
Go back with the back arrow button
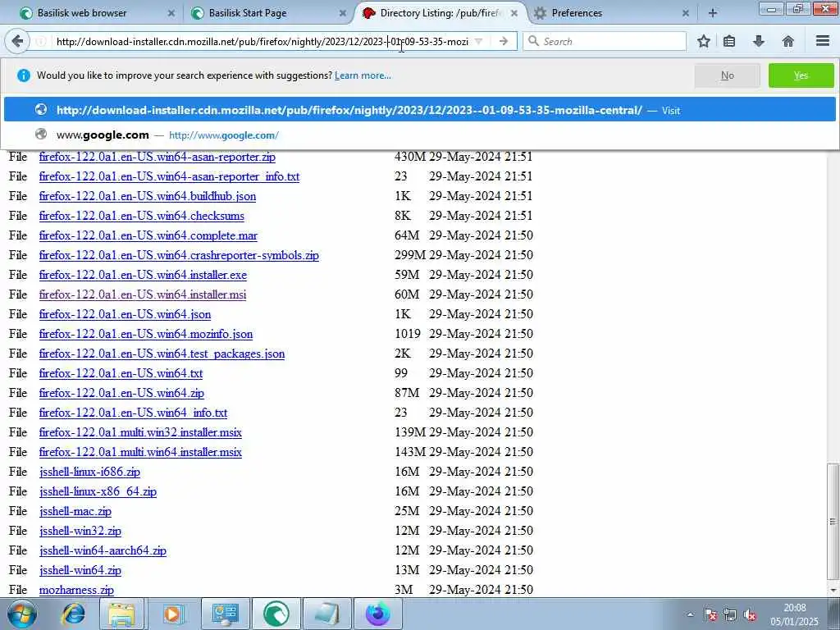click(17, 41)
